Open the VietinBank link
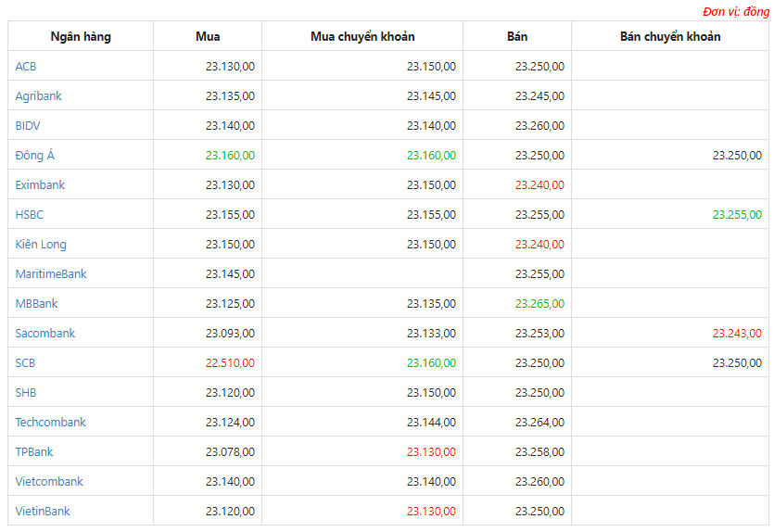The width and height of the screenshot is (774, 532). click(43, 511)
